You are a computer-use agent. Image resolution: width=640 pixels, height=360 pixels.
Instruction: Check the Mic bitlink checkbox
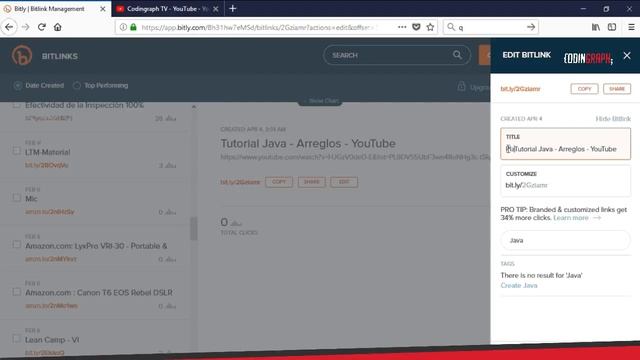(16, 198)
